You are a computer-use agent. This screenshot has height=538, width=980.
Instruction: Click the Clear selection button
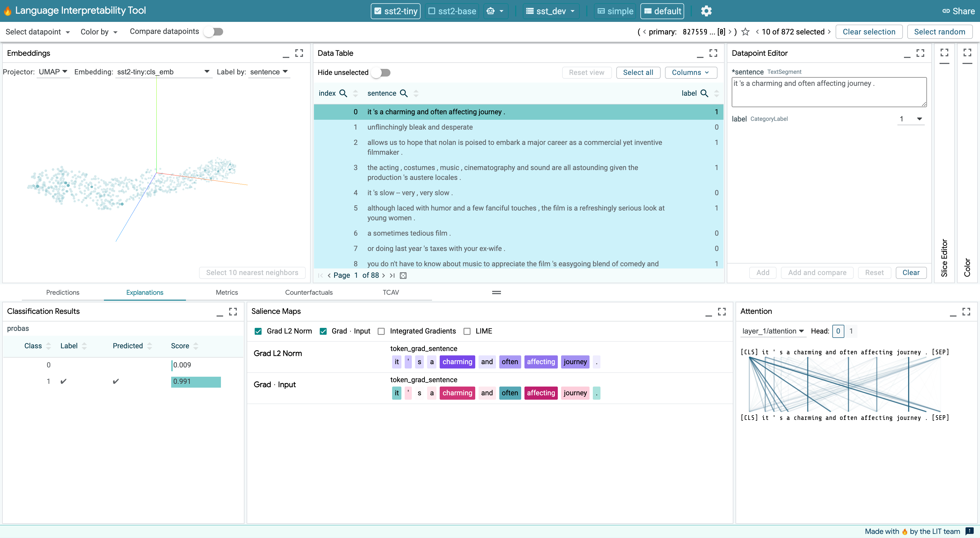click(x=869, y=31)
